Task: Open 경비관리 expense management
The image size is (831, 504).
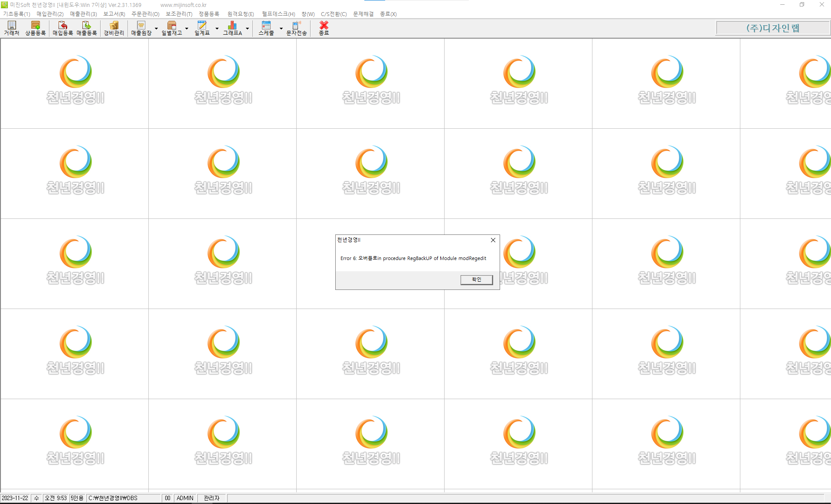Action: 114,28
